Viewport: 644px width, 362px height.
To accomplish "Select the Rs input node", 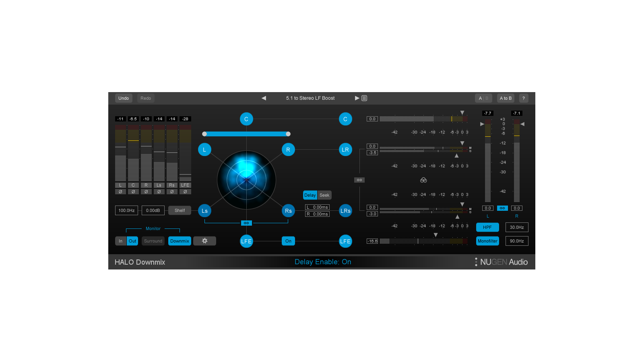I will click(x=288, y=211).
